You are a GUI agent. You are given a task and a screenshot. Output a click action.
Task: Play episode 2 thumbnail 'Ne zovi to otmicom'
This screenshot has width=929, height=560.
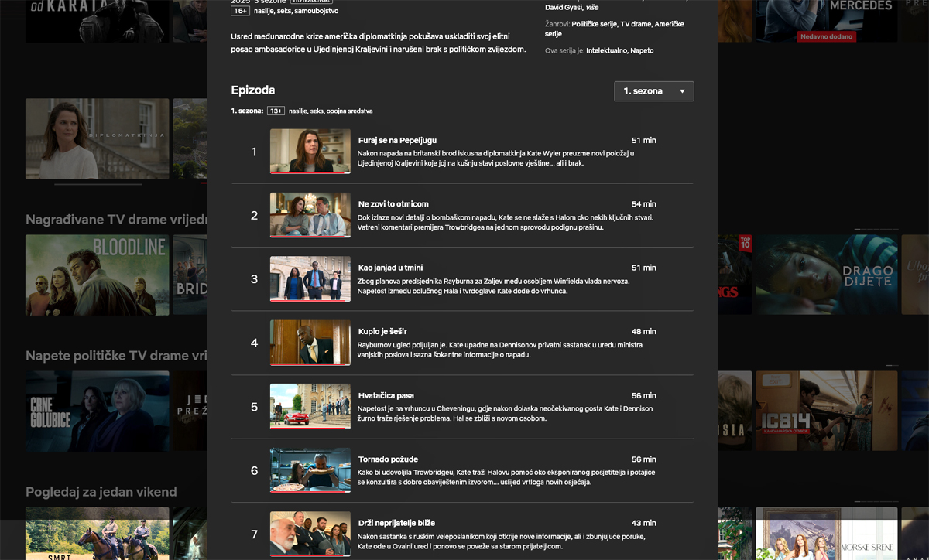click(x=310, y=214)
